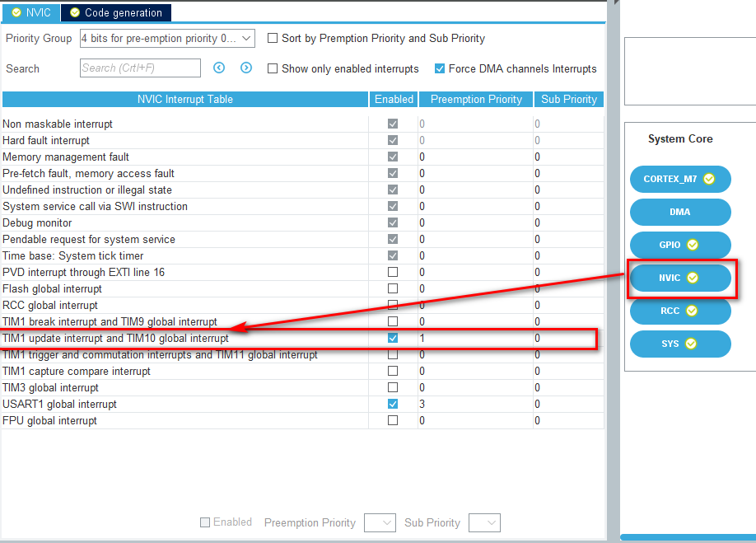Enable the FPU global interrupt
This screenshot has width=756, height=543.
pos(393,420)
